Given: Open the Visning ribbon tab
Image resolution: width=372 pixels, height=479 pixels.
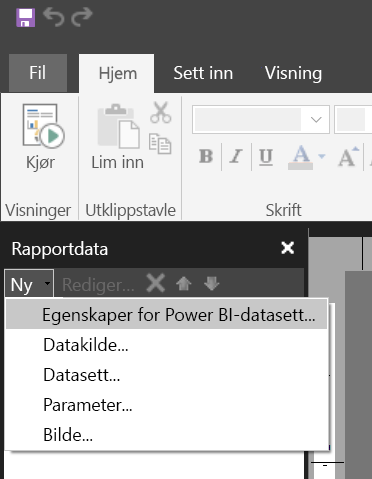Looking at the screenshot, I should [x=293, y=73].
